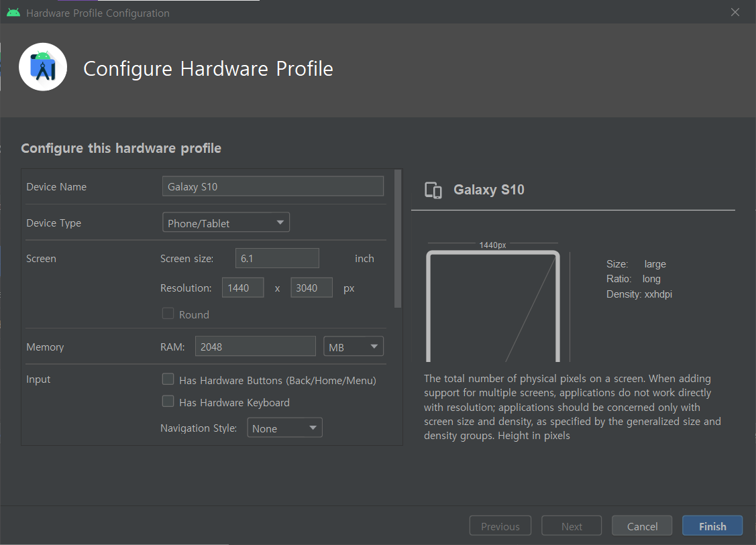756x545 pixels.
Task: Click the Android Studio logo in the header
Action: 43,67
